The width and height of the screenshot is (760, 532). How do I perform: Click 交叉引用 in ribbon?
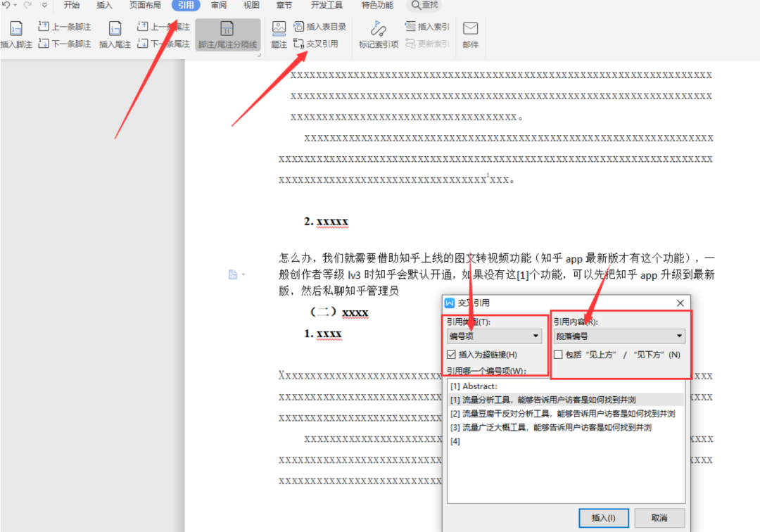pos(316,44)
